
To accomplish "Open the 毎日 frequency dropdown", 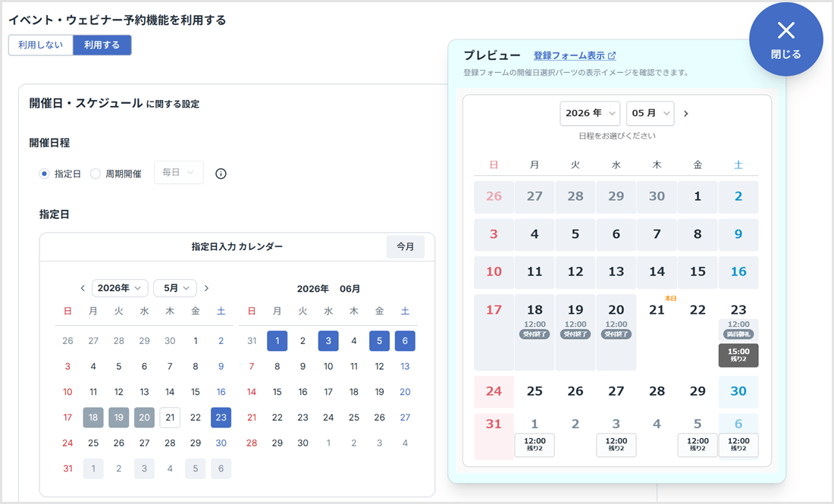I will (179, 172).
